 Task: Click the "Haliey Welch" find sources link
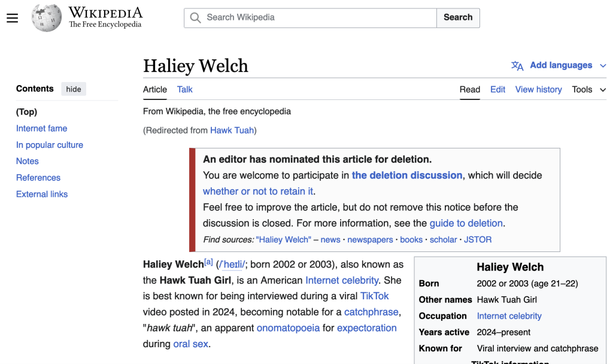pos(283,239)
